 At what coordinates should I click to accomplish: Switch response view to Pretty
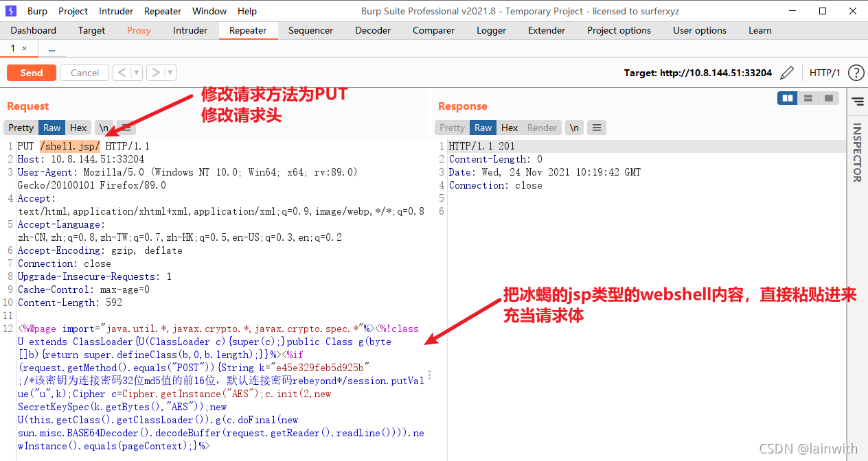pyautogui.click(x=452, y=128)
